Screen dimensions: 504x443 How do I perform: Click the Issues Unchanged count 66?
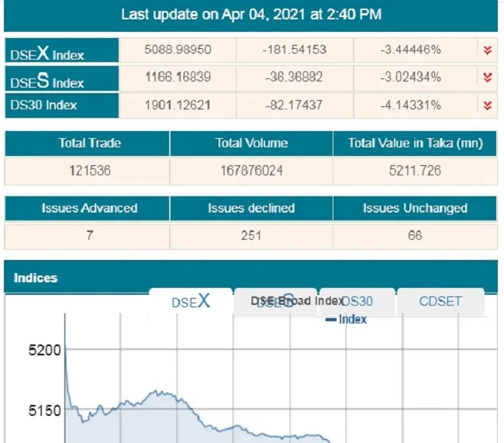coord(415,235)
